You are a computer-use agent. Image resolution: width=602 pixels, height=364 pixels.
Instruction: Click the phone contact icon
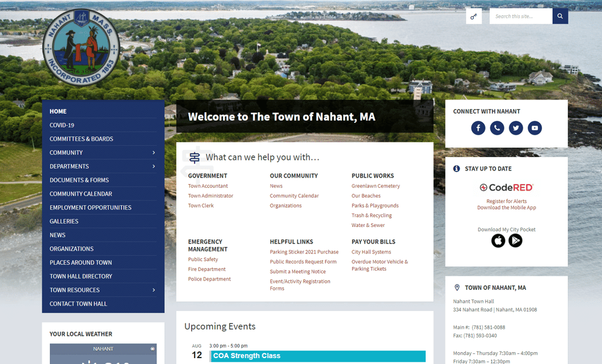click(497, 128)
